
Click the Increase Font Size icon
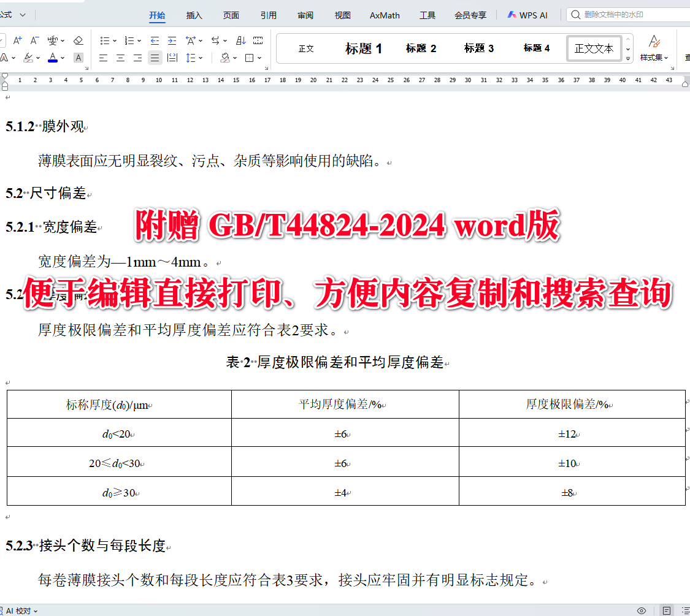pos(18,40)
